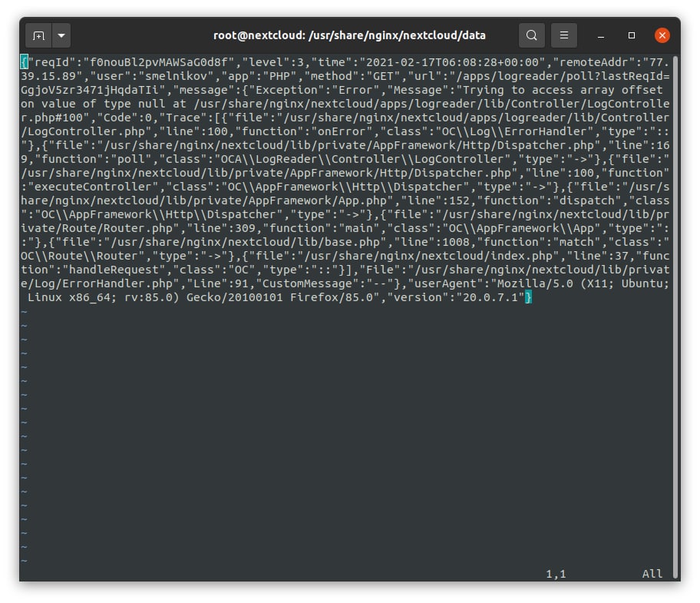Click the highlighted closing curly brace
The width and height of the screenshot is (700, 603).
coord(528,297)
